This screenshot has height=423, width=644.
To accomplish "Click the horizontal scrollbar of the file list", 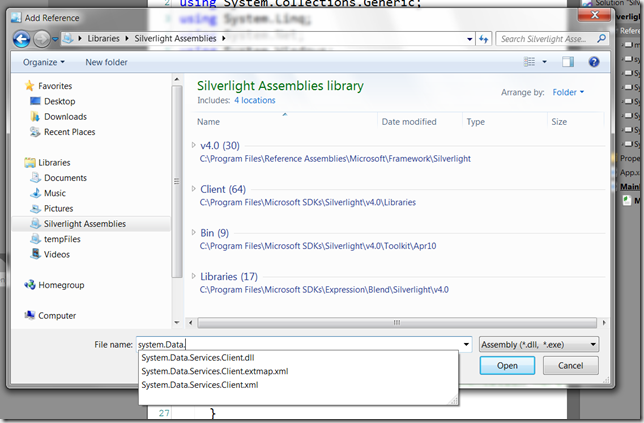I will tap(397, 323).
